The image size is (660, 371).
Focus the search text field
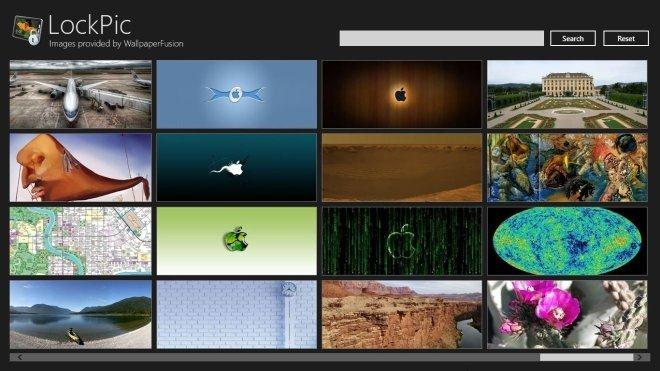[x=442, y=38]
